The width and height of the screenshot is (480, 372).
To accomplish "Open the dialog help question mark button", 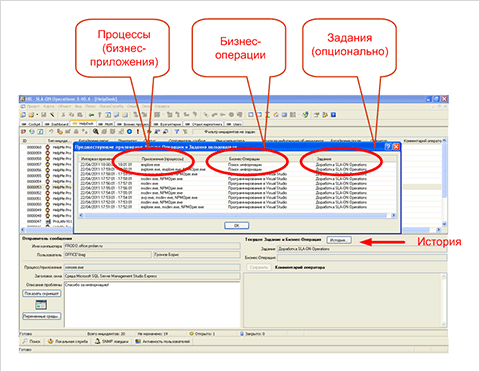I will pos(388,147).
